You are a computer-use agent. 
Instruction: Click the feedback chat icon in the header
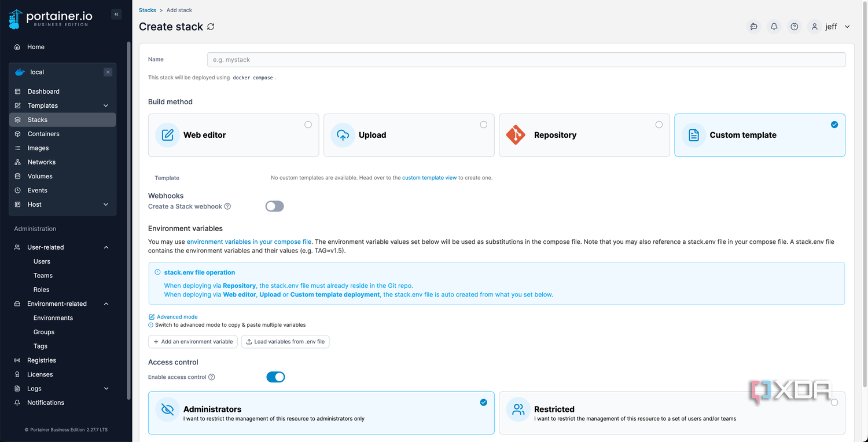(x=753, y=27)
